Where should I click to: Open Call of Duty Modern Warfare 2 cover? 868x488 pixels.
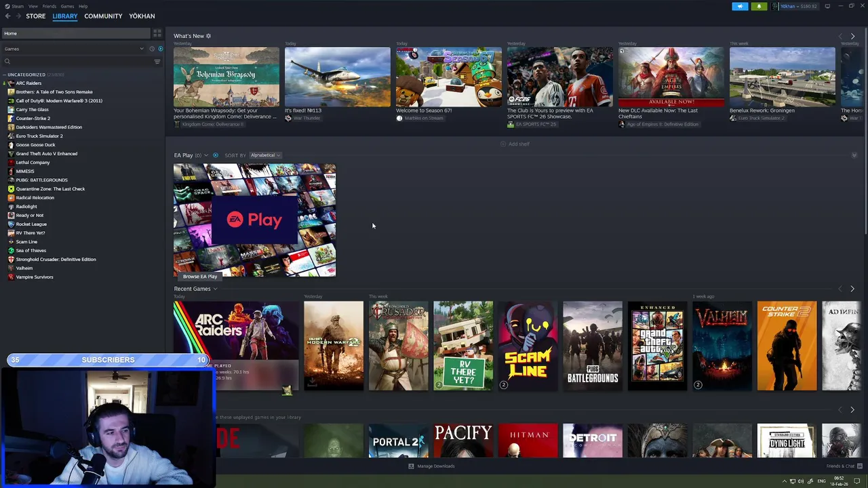coord(334,346)
